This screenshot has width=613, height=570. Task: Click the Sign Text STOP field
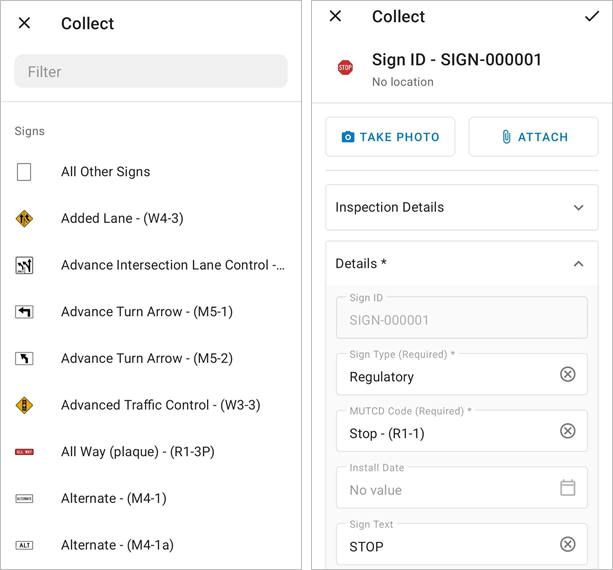[x=462, y=544]
